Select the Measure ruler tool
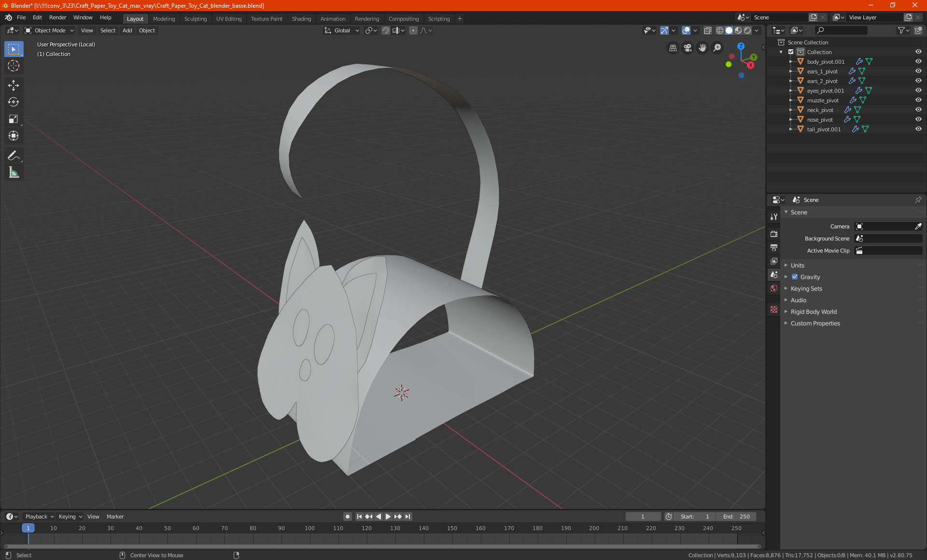Viewport: 927px width, 560px height. (14, 172)
